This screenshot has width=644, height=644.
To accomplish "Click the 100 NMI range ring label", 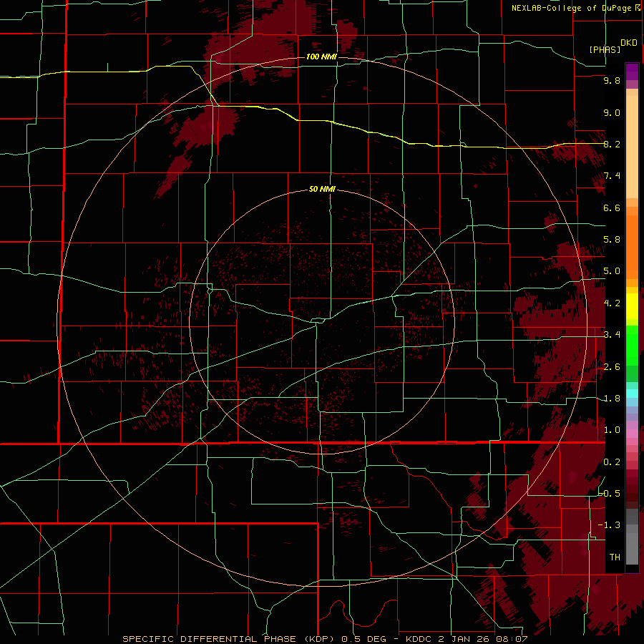I will tap(321, 57).
